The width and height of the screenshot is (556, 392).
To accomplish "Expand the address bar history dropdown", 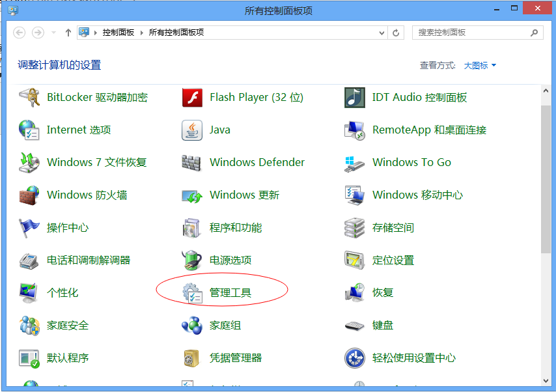I will 382,33.
